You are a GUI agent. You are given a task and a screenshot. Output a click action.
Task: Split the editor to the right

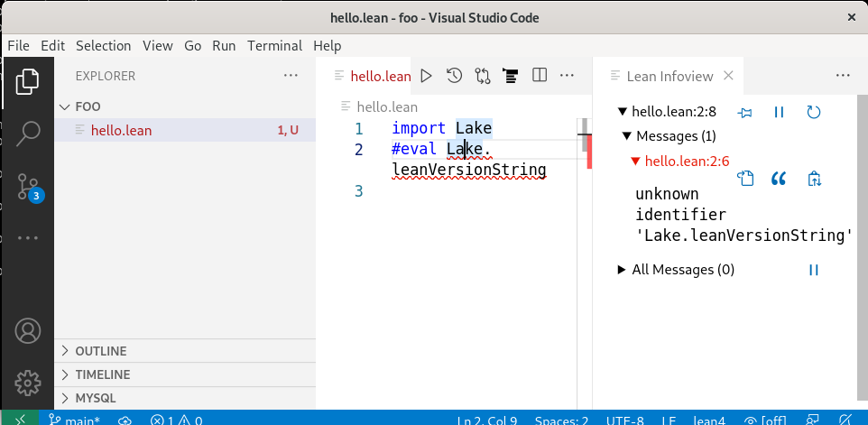(x=540, y=75)
